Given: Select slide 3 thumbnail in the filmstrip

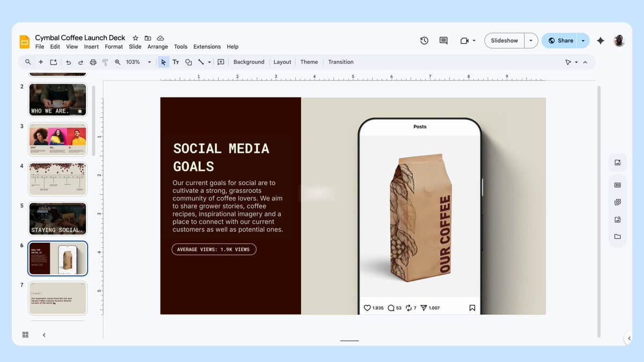Looking at the screenshot, I should (x=57, y=139).
